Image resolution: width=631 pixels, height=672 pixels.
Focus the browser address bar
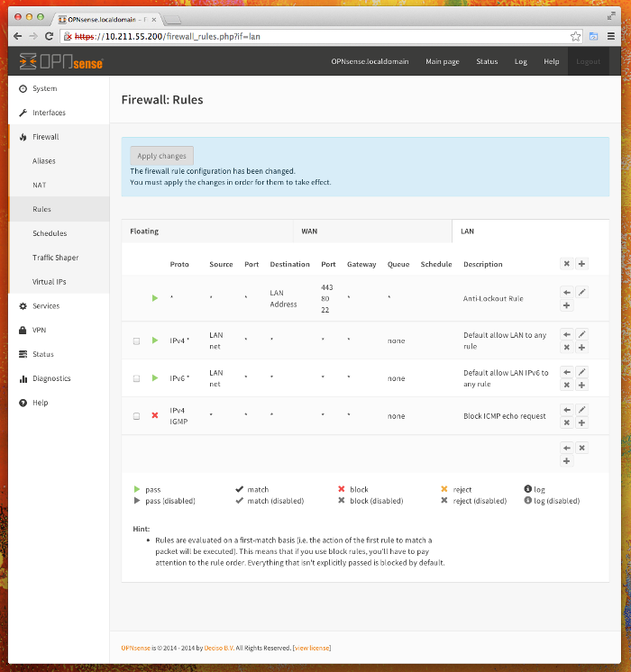[x=317, y=36]
